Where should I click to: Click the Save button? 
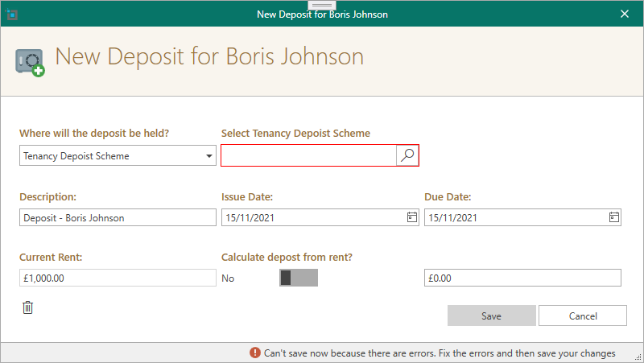[x=492, y=316]
